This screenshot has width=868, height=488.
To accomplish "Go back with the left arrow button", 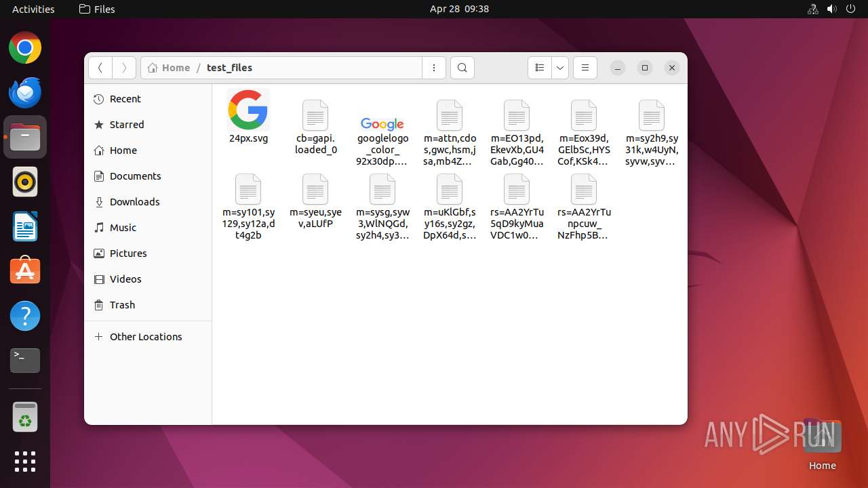I will (100, 68).
